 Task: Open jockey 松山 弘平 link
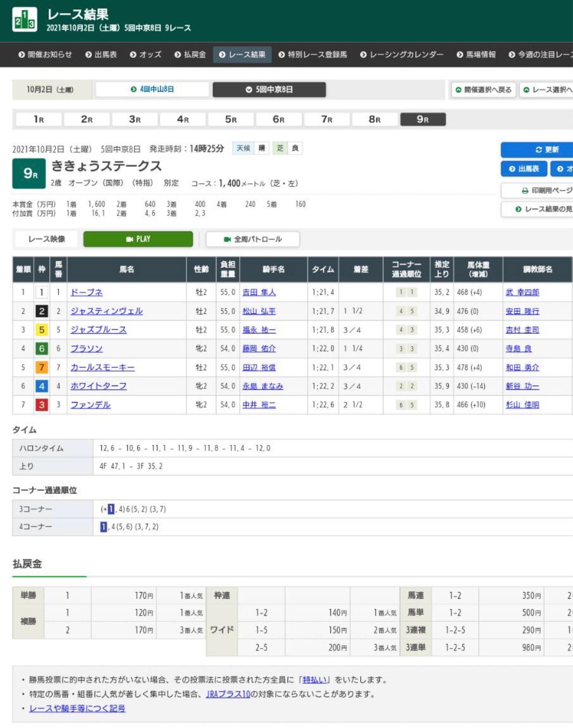[259, 311]
